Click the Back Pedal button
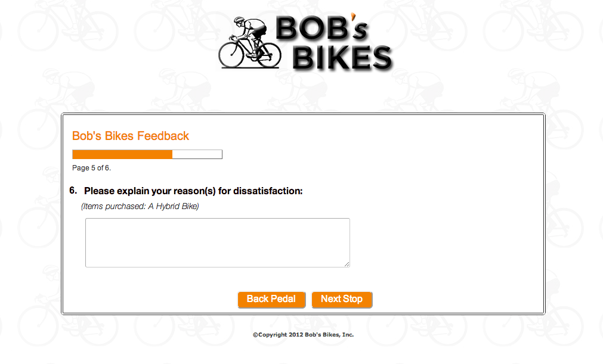The height and width of the screenshot is (364, 603). pos(271,300)
